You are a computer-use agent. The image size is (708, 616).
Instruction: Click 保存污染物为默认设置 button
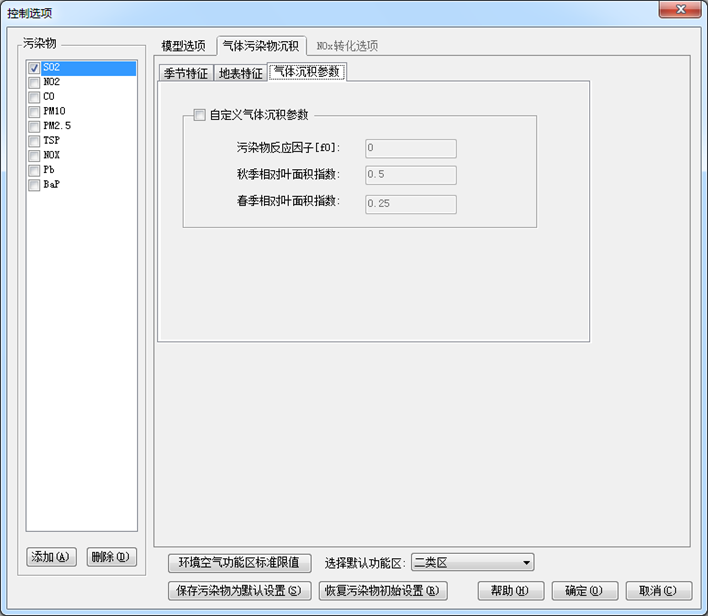(x=239, y=591)
